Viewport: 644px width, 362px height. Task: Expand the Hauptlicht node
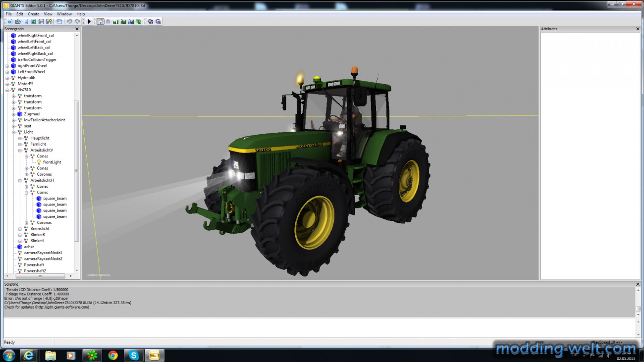point(20,138)
